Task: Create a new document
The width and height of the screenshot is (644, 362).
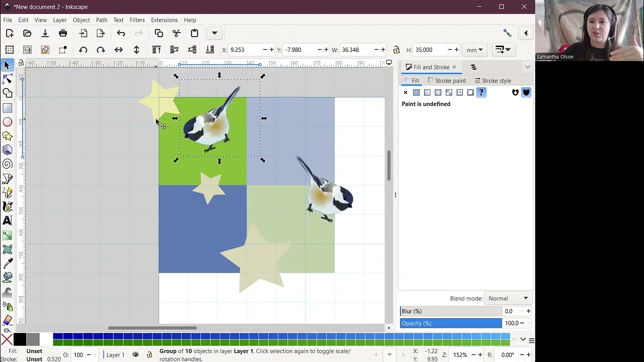Action: 10,33
